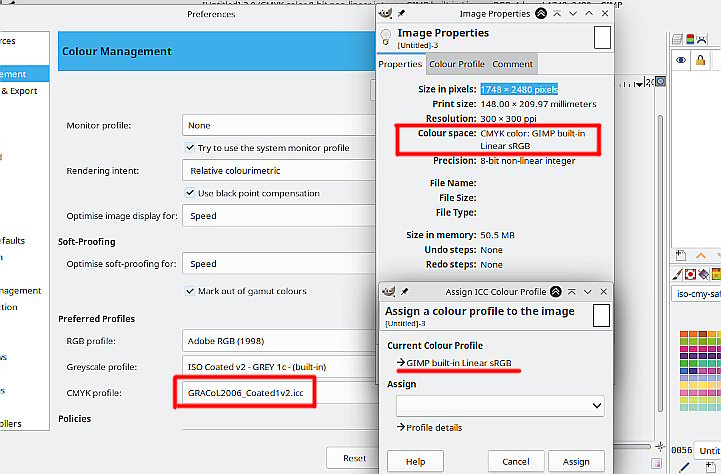Screen dimensions: 721x474
Task: Uncheck Try to use the system monitor profile
Action: click(x=190, y=148)
